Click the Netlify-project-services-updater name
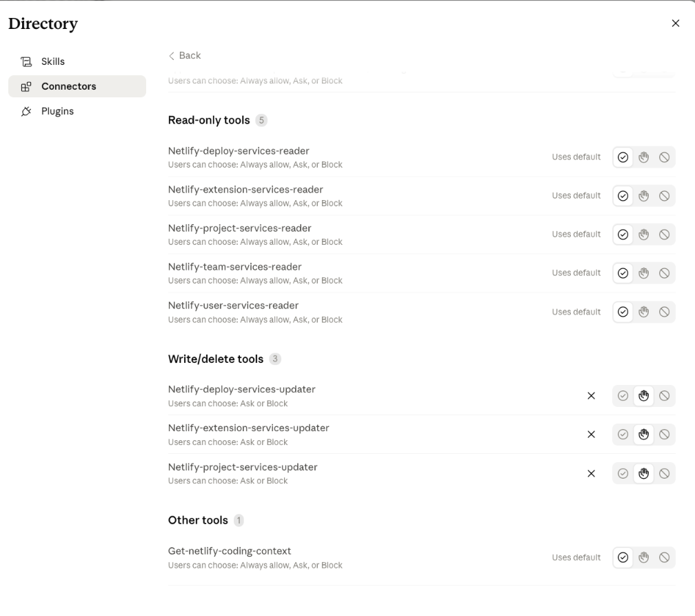Screen dimensions: 695x616 (x=243, y=467)
